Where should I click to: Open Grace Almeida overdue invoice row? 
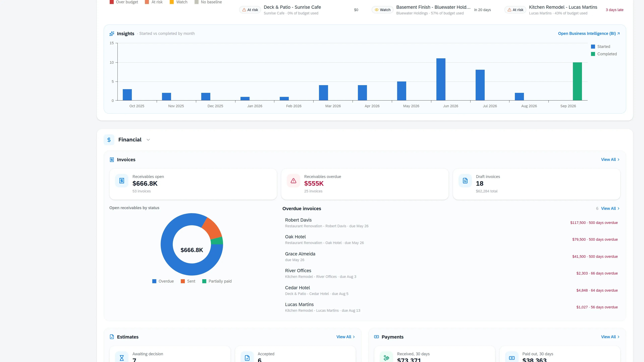click(x=451, y=257)
